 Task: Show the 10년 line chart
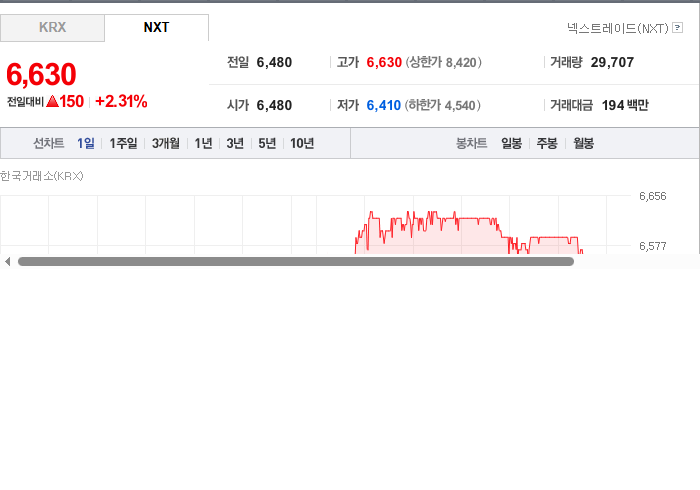coord(302,143)
